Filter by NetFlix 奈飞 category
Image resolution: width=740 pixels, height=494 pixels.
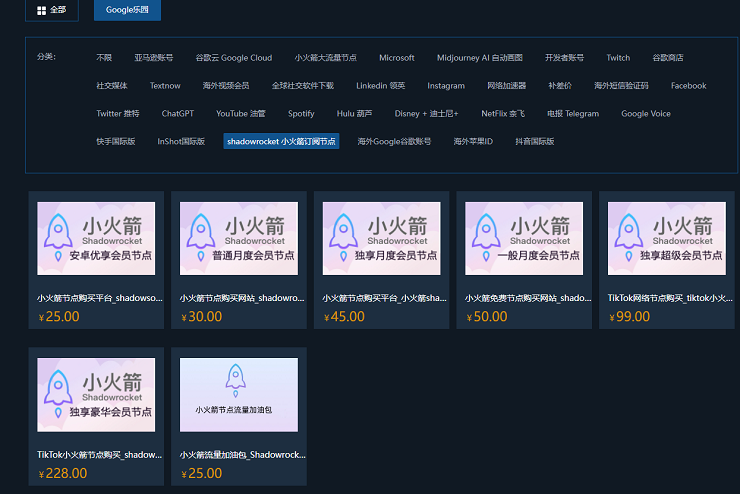(503, 114)
